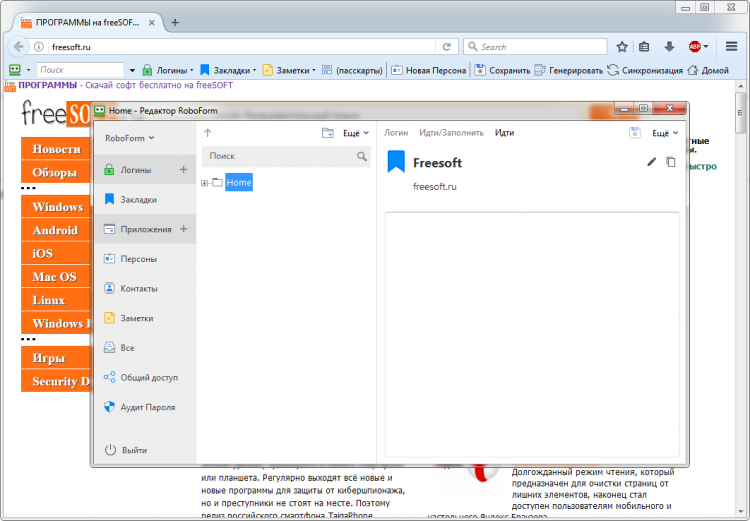Open the bookmarks list icon

[x=644, y=46]
